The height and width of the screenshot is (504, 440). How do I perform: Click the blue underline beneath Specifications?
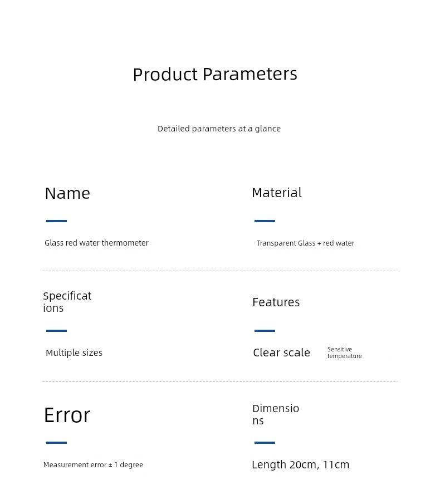[x=57, y=331]
